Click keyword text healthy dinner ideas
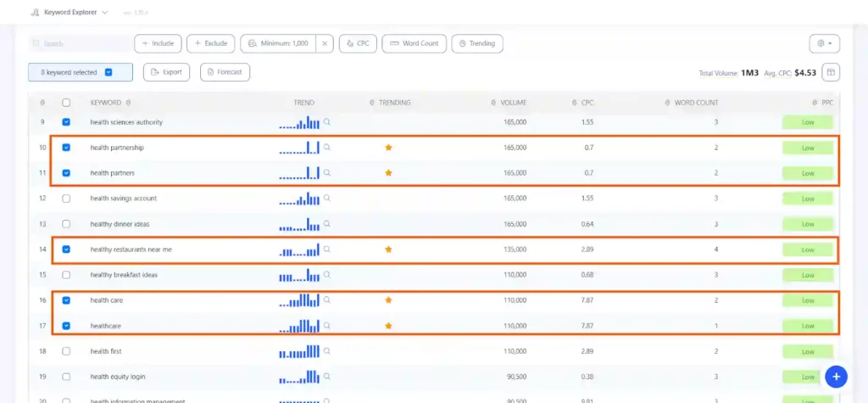The image size is (868, 403). [x=120, y=224]
